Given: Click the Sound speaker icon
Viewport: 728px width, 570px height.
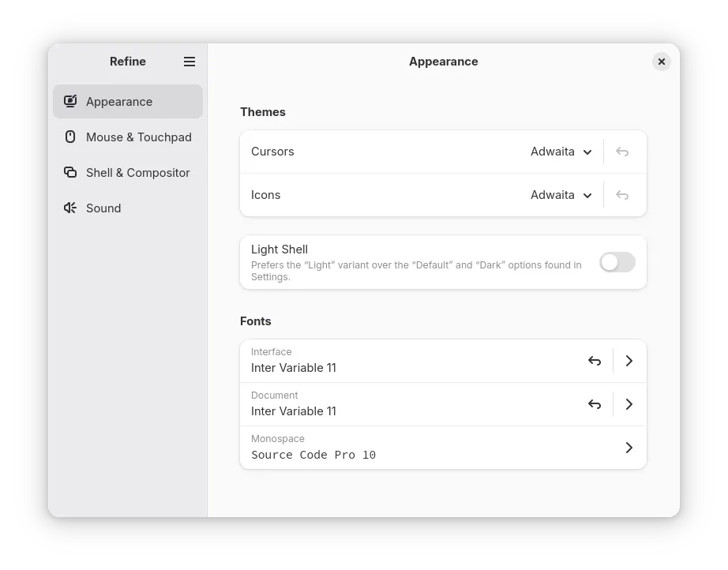Looking at the screenshot, I should pyautogui.click(x=70, y=208).
